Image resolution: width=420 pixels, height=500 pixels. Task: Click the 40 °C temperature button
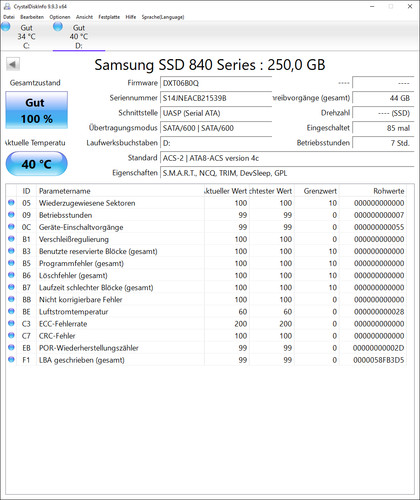click(x=37, y=164)
